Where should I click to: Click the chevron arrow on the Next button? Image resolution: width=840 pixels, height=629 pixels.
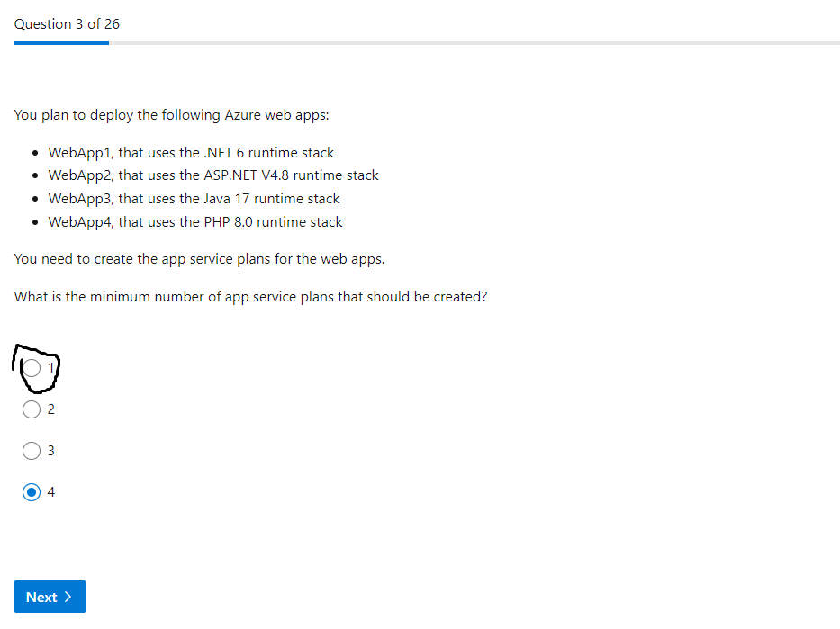(68, 597)
